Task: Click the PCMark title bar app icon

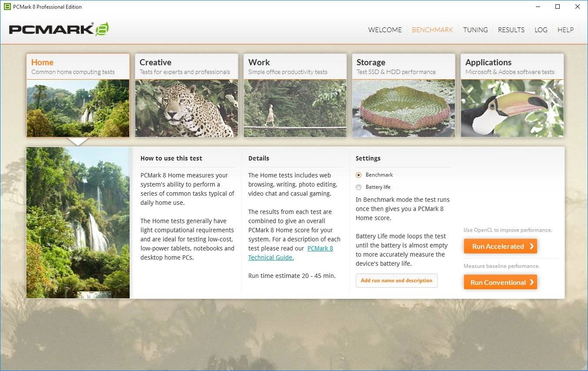Action: (x=7, y=7)
